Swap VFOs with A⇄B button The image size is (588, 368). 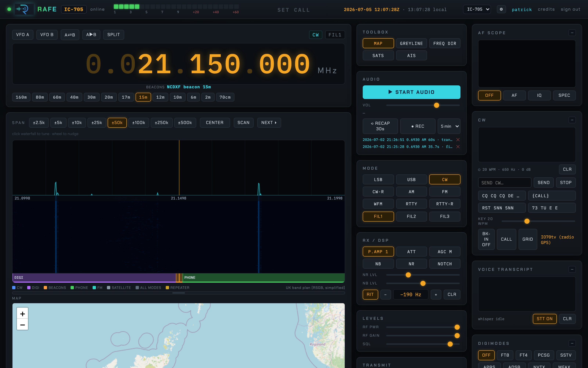coord(70,35)
